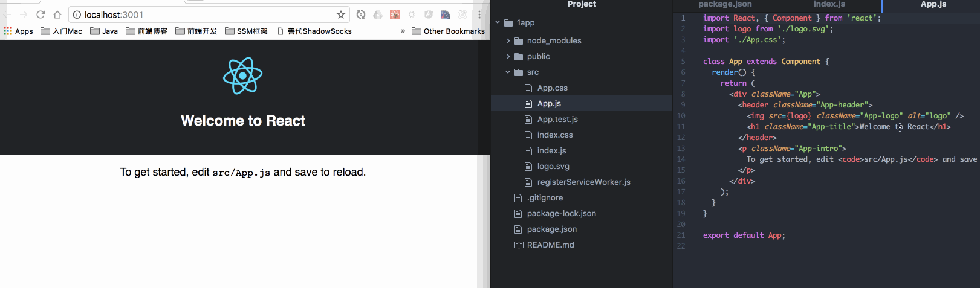Bookmark this page with the star
Viewport: 980px width, 288px height.
(341, 14)
